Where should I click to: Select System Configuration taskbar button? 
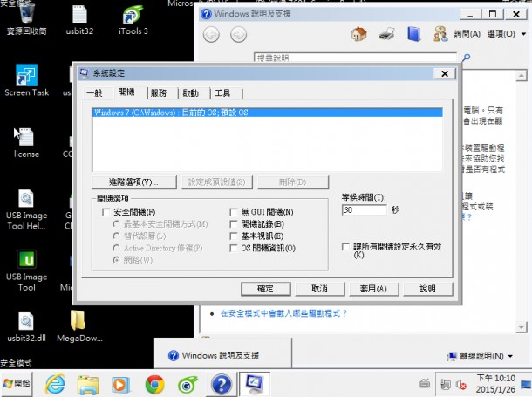tap(255, 384)
